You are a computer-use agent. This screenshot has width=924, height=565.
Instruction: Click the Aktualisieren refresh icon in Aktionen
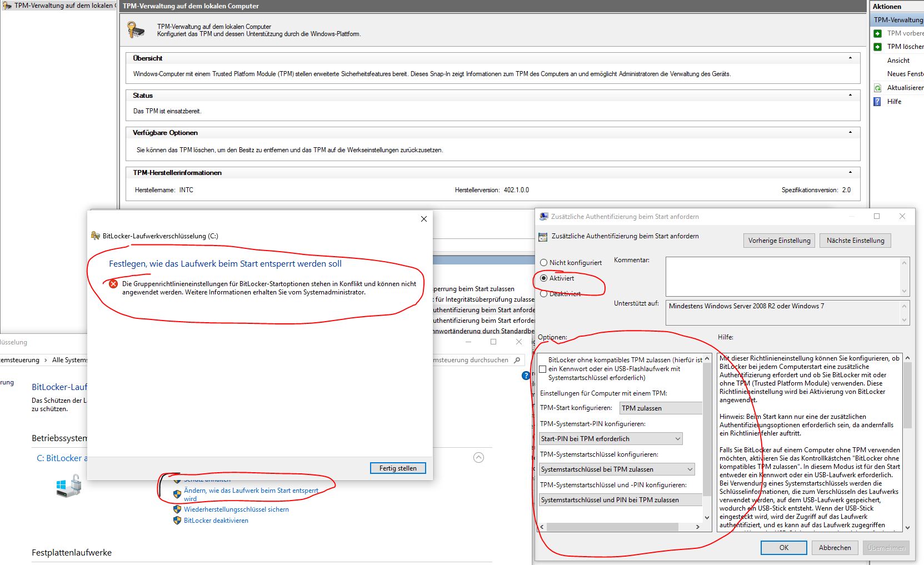[878, 88]
